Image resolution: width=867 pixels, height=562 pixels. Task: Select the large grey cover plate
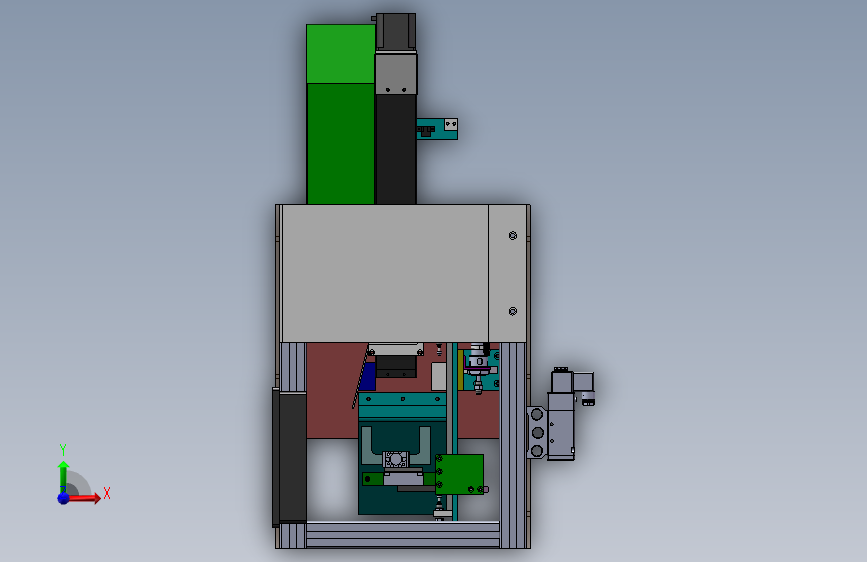pyautogui.click(x=385, y=273)
